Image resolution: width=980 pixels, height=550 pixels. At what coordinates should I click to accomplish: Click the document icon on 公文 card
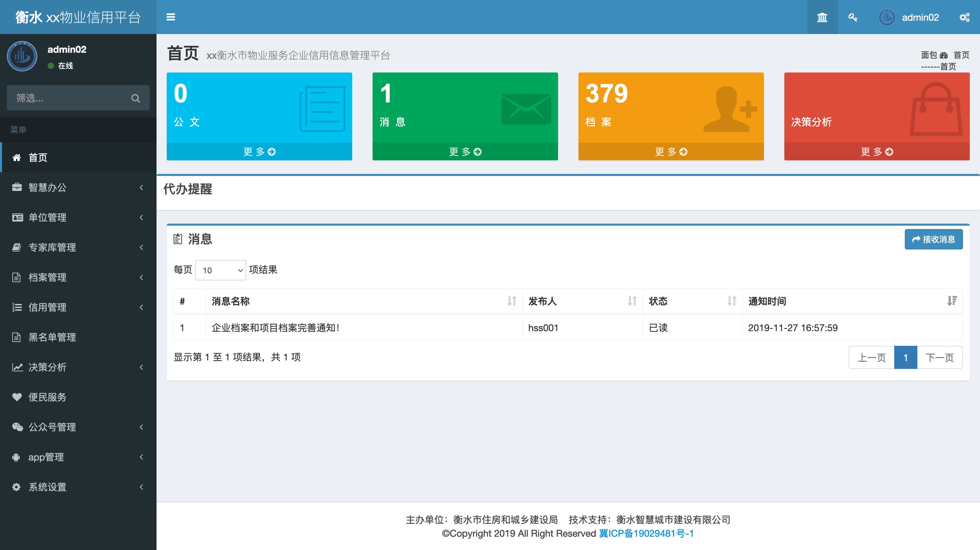[322, 109]
